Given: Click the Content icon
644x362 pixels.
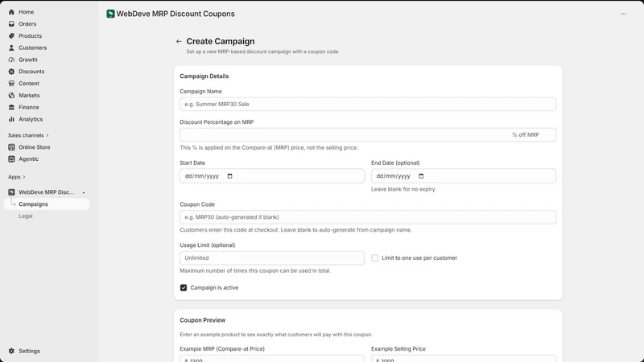Looking at the screenshot, I should [11, 84].
